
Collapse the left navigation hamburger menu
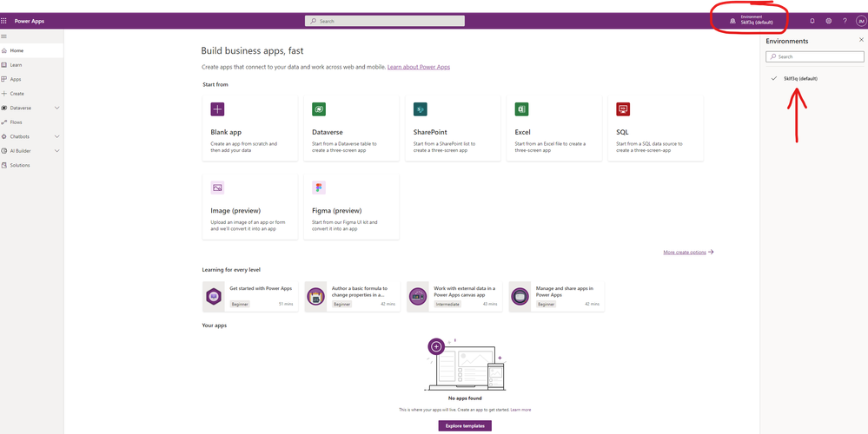[x=3, y=36]
